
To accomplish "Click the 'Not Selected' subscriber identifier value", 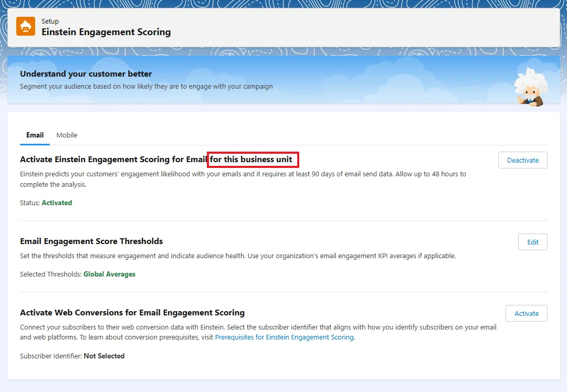I will pyautogui.click(x=104, y=356).
